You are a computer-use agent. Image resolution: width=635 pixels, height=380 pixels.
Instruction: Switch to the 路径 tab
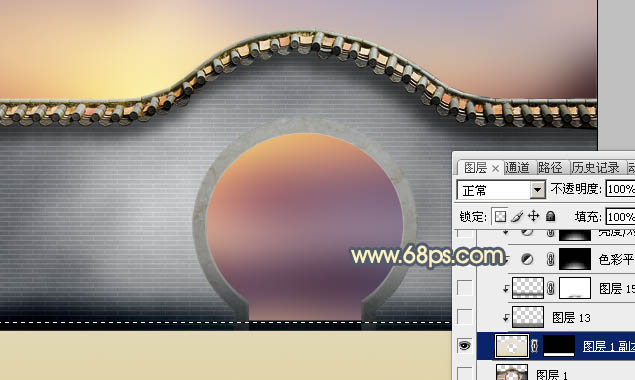click(550, 168)
